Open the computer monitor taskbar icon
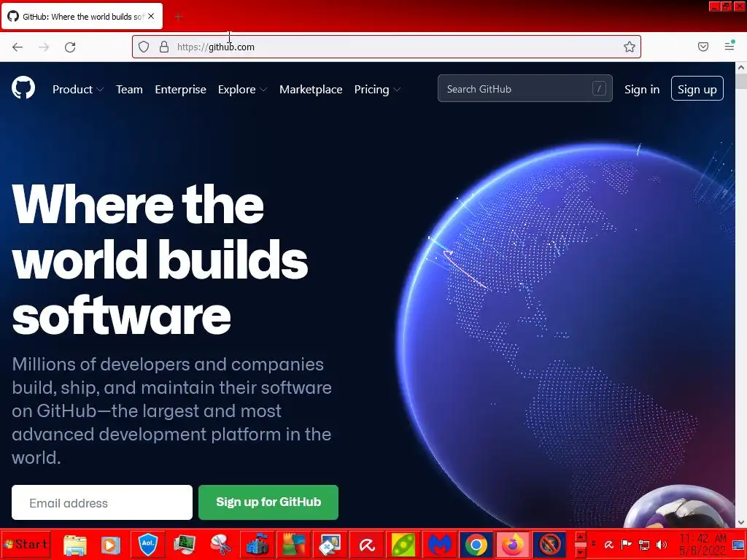Viewport: 747px width, 560px height. (x=184, y=544)
